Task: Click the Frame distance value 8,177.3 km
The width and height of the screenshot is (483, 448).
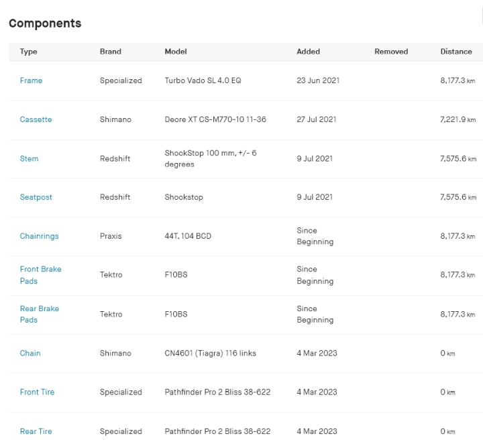Action: tap(458, 80)
